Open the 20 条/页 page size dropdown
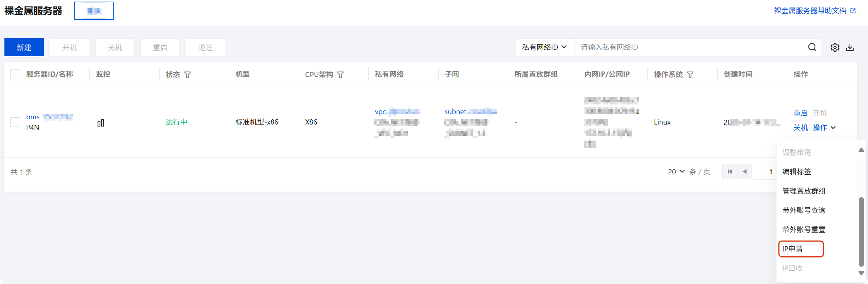This screenshot has width=868, height=284. pyautogui.click(x=676, y=172)
